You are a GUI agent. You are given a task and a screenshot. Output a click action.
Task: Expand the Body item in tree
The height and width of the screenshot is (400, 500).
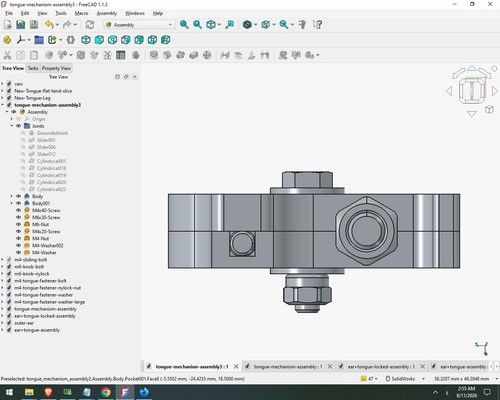click(12, 196)
